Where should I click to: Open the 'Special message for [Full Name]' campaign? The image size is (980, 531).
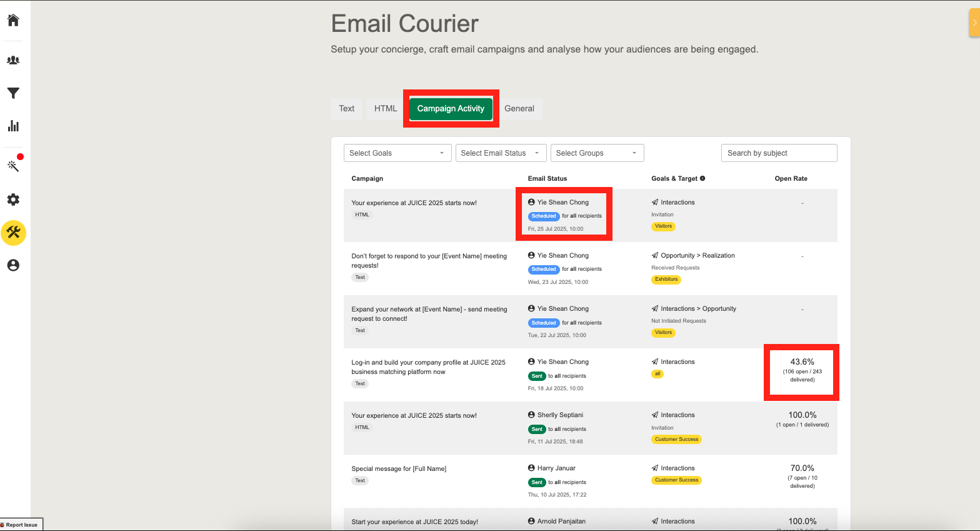point(399,468)
